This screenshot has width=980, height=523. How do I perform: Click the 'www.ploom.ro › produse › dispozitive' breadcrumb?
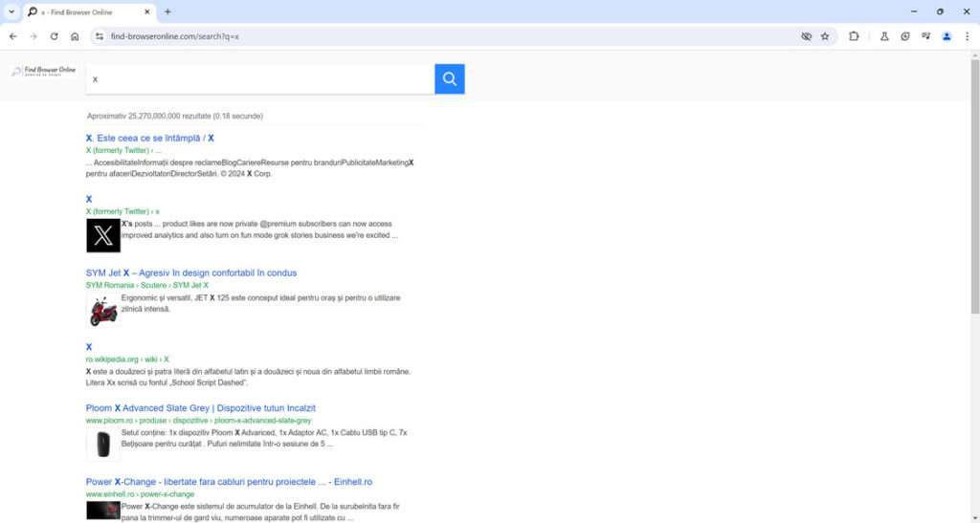pos(198,421)
